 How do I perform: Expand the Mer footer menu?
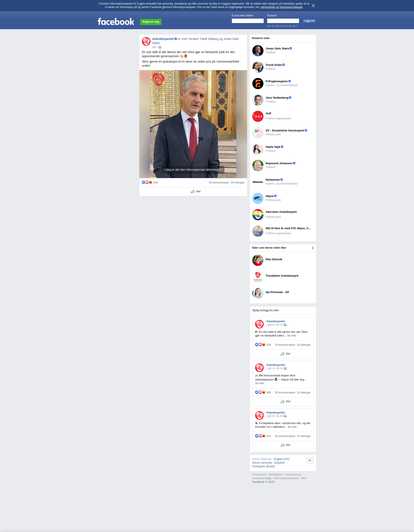tap(304, 478)
